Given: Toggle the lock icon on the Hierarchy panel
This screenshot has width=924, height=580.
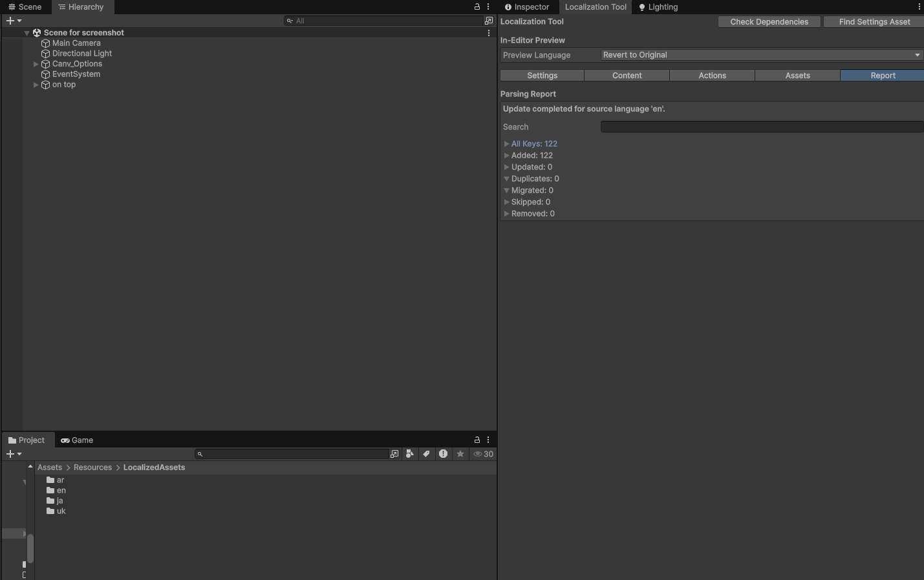Looking at the screenshot, I should (x=477, y=6).
